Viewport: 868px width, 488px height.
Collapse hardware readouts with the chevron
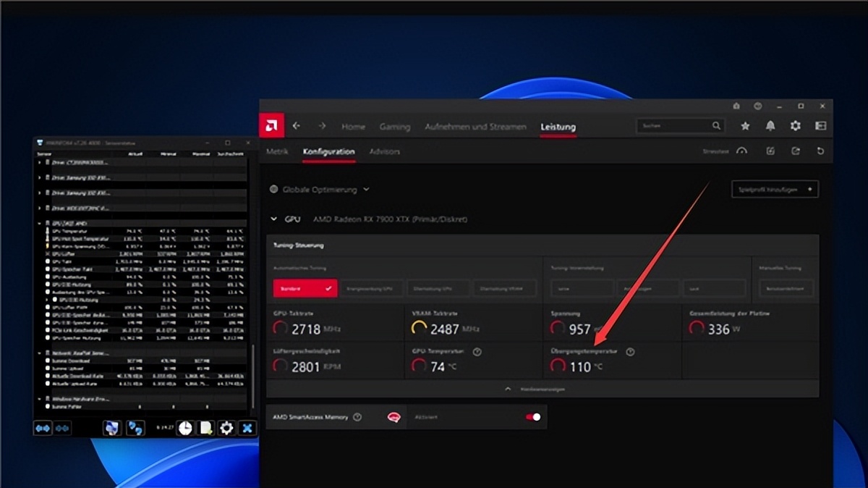tap(508, 389)
